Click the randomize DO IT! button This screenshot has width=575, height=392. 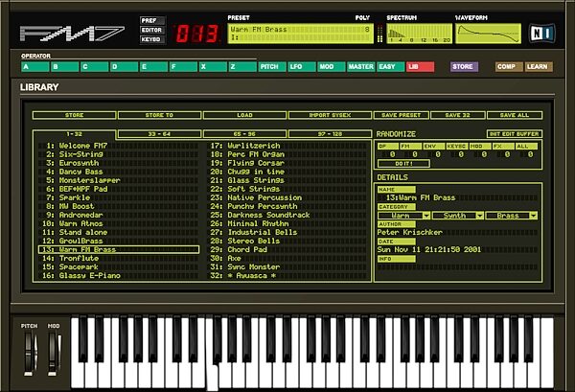(403, 164)
